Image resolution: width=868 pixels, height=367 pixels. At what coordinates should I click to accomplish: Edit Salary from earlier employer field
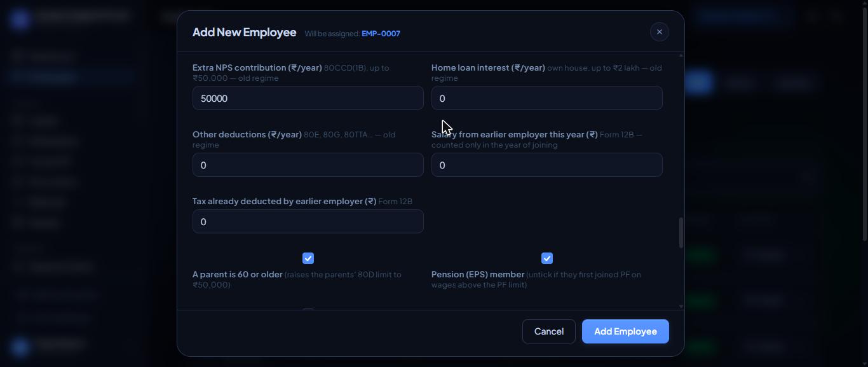click(547, 165)
